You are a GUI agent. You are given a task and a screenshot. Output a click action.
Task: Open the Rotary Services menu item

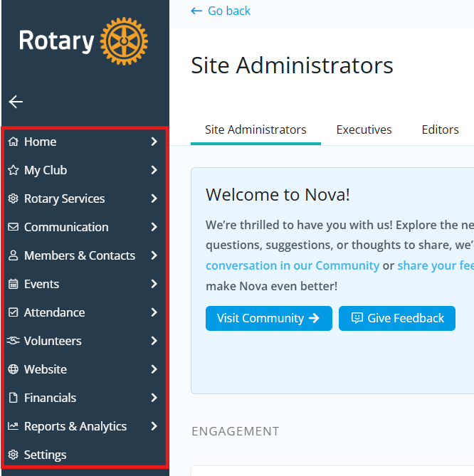(x=85, y=199)
